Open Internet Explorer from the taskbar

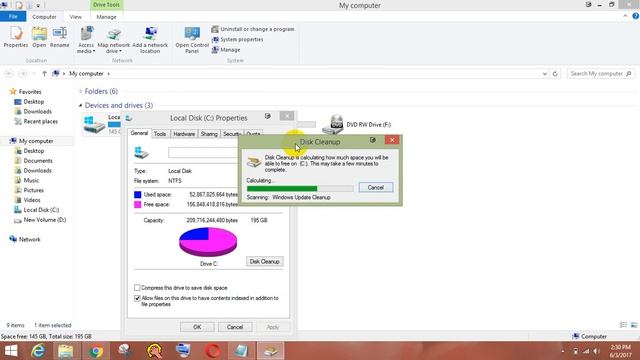click(x=38, y=351)
